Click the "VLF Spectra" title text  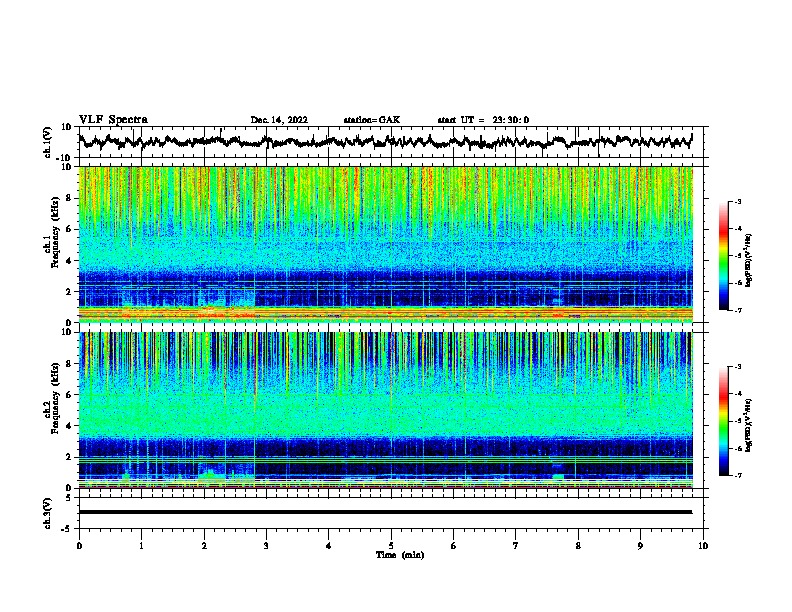click(113, 120)
